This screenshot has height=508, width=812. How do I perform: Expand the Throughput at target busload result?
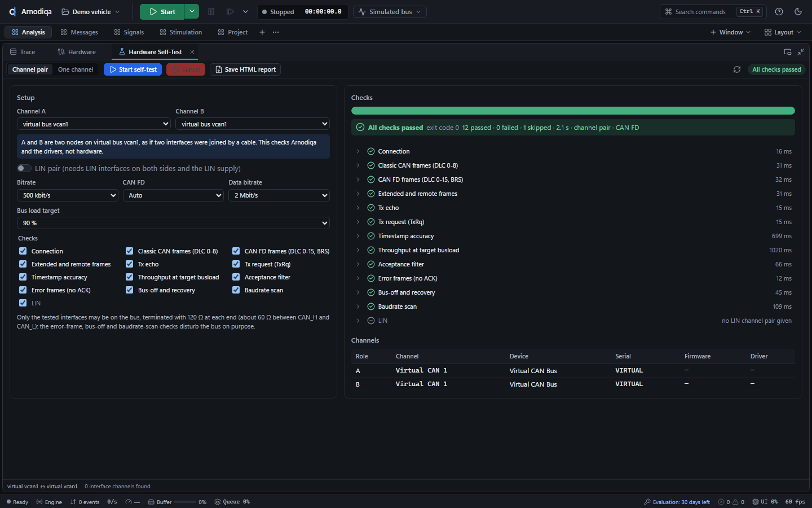(x=358, y=250)
